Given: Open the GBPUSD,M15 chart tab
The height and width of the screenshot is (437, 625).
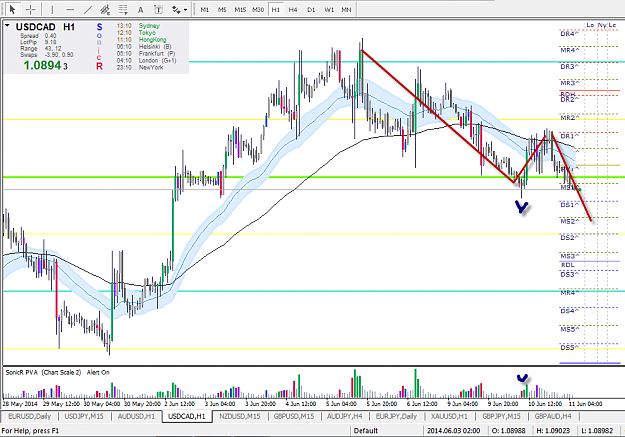Looking at the screenshot, I should click(294, 416).
